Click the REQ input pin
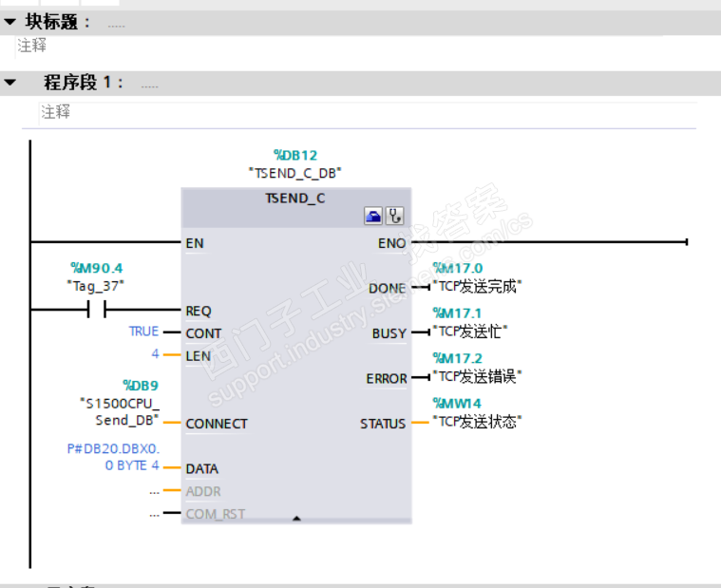The width and height of the screenshot is (721, 588). tap(199, 312)
